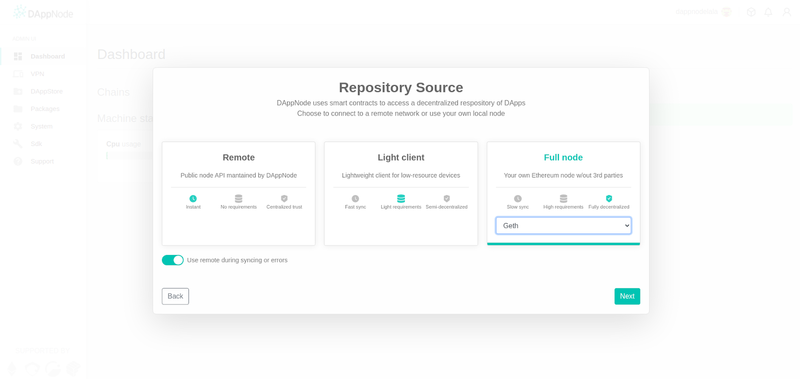800x379 pixels.
Task: Click the Support help icon in sidebar
Action: pyautogui.click(x=18, y=161)
